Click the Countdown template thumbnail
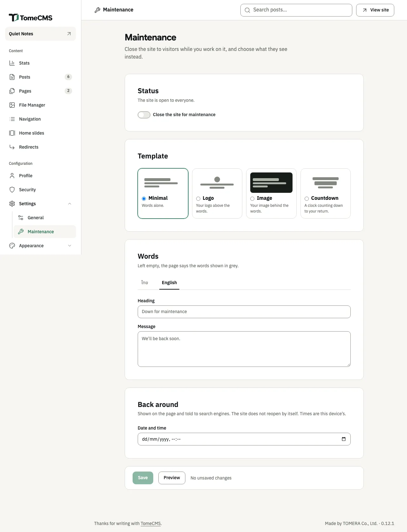Image resolution: width=407 pixels, height=532 pixels. tap(326, 183)
